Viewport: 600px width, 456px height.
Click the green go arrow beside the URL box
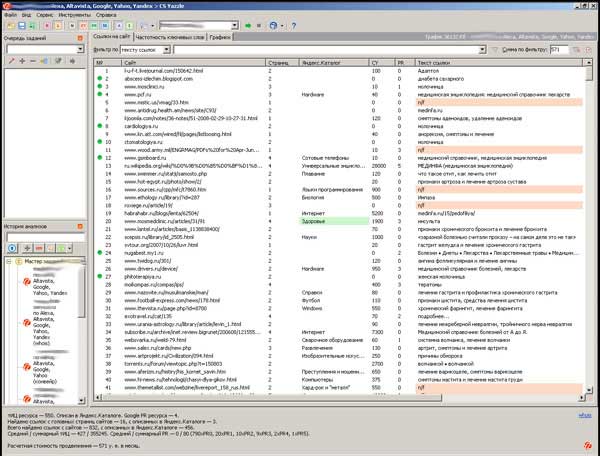[x=248, y=24]
